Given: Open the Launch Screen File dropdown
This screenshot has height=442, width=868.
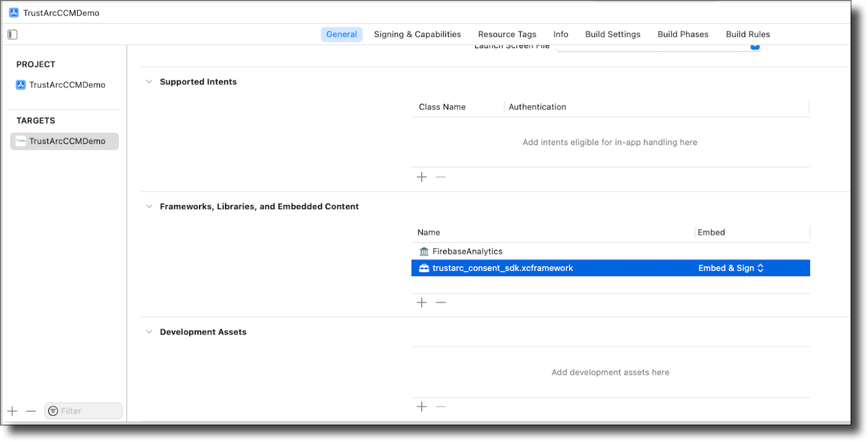Looking at the screenshot, I should (755, 47).
